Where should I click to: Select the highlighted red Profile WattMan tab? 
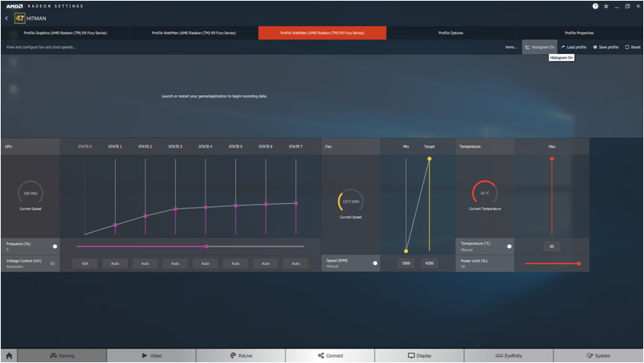(x=323, y=33)
